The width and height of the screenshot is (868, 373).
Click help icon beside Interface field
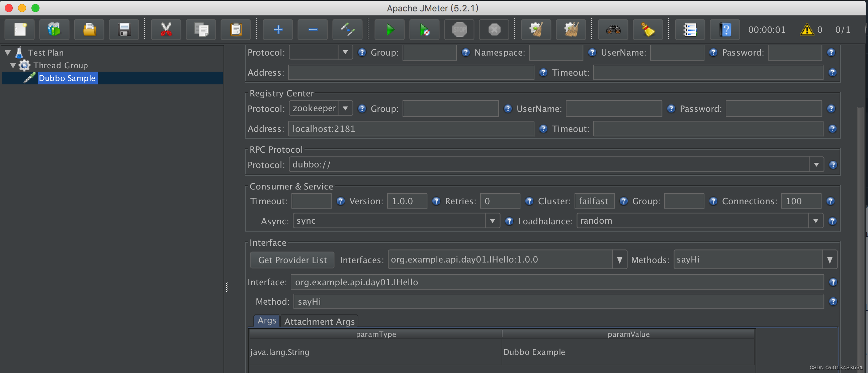[x=833, y=282]
